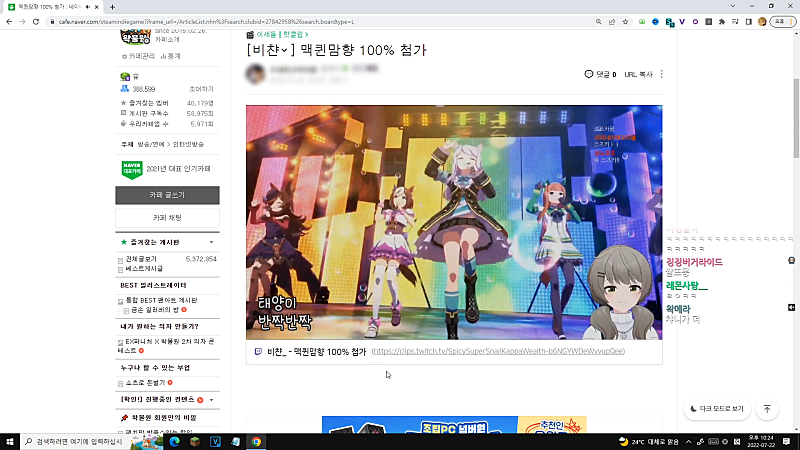
Task: Open the Twitch clip URL link
Action: pyautogui.click(x=498, y=352)
